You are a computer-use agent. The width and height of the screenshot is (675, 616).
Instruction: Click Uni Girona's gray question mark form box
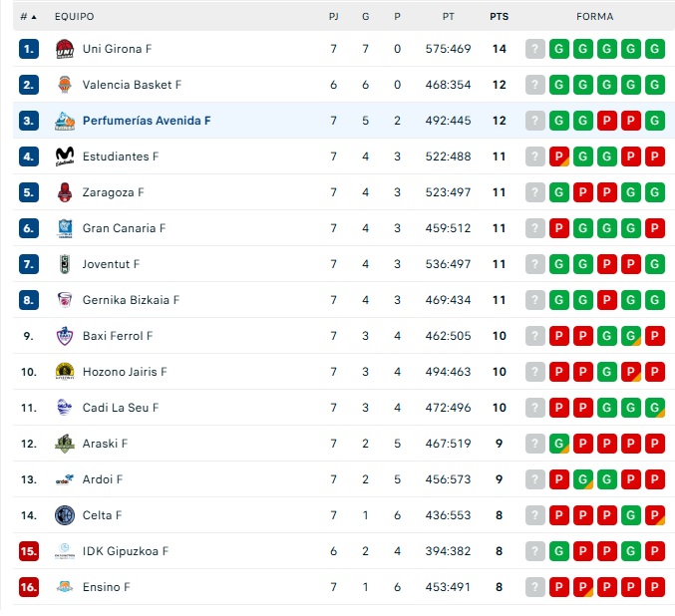[535, 49]
